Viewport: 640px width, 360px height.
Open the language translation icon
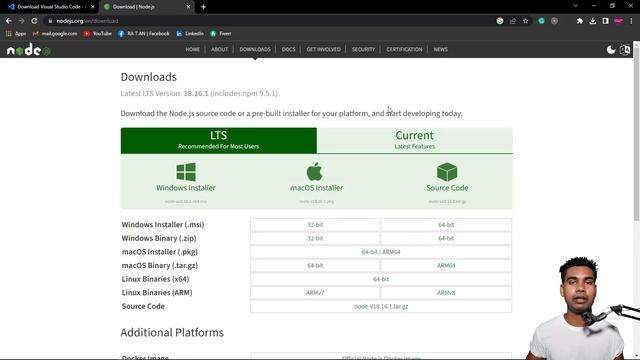(625, 50)
